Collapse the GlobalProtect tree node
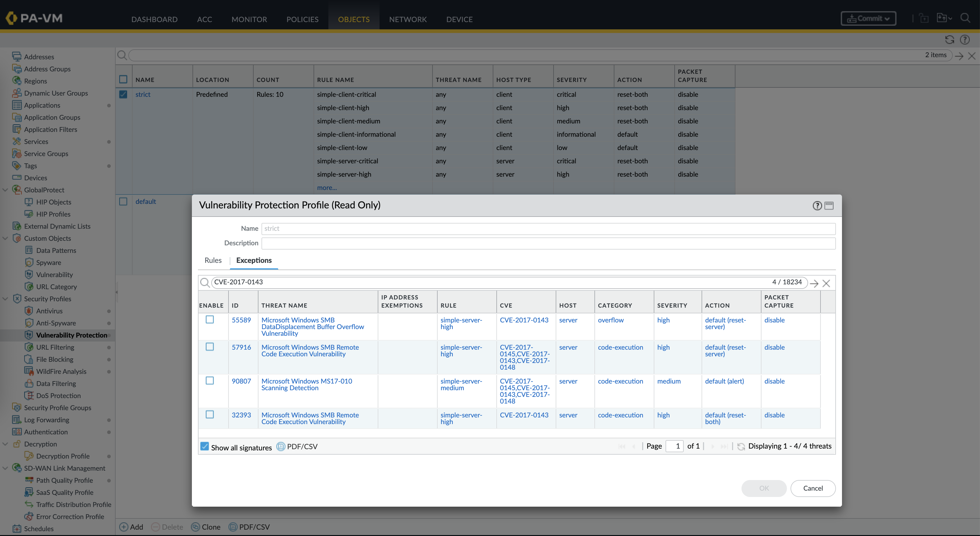 click(x=5, y=190)
